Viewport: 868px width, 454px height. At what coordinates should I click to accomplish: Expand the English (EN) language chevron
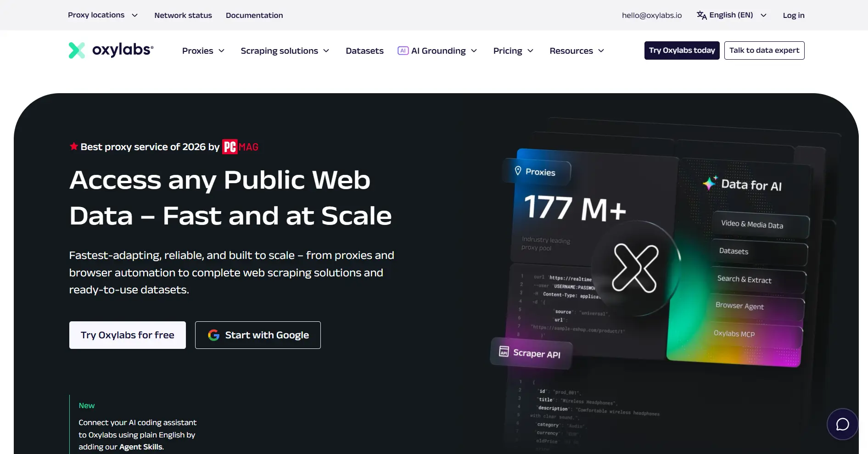point(763,15)
